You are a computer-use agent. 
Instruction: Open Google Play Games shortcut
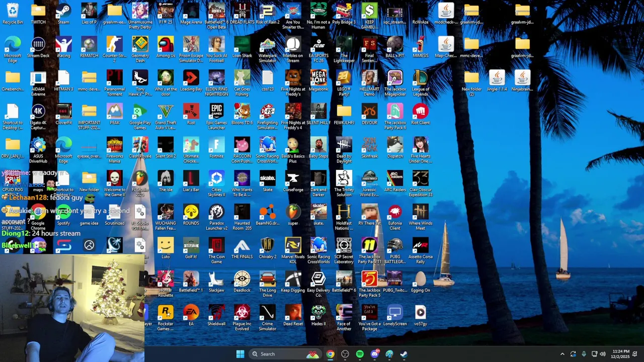click(x=140, y=117)
